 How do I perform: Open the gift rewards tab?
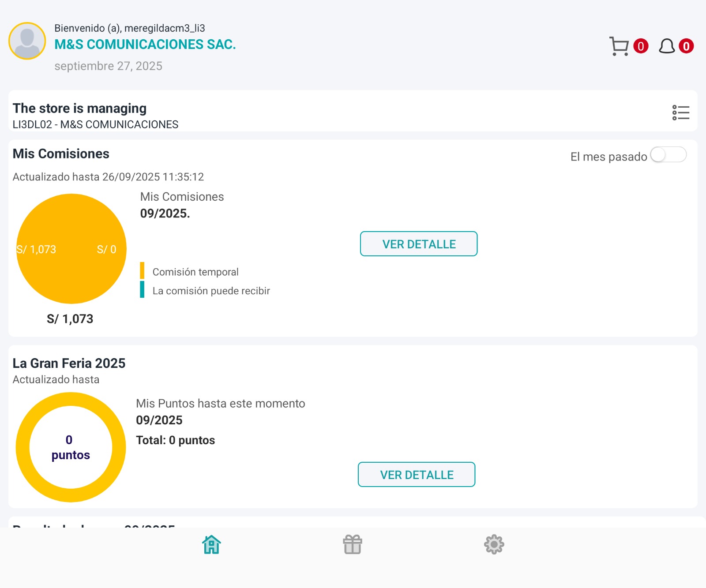click(353, 545)
